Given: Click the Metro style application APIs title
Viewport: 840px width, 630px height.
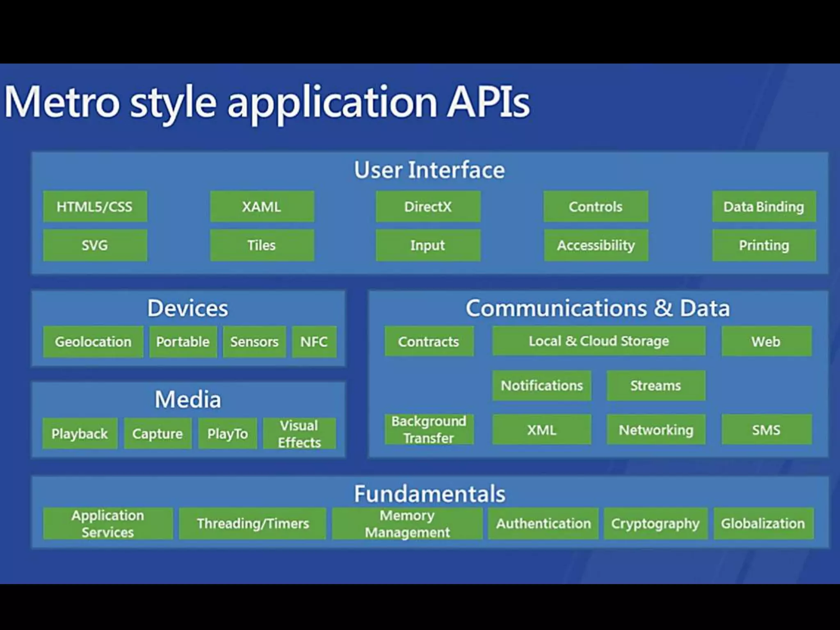Looking at the screenshot, I should pos(267,102).
